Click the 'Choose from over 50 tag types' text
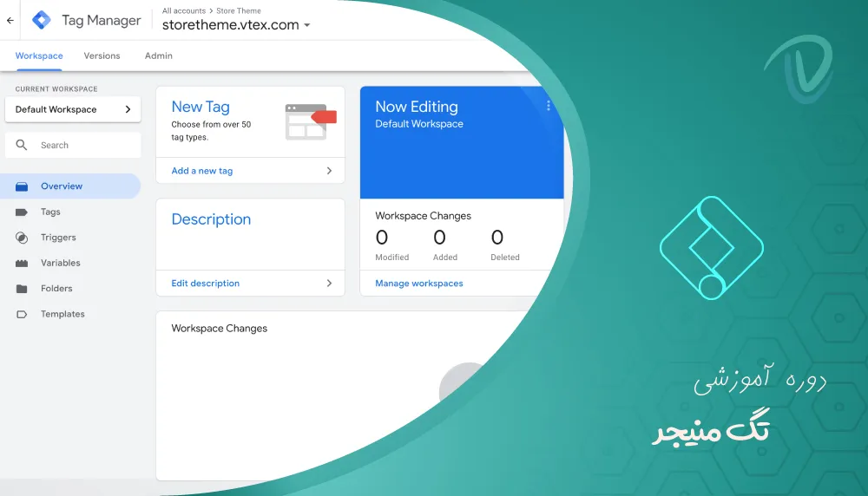This screenshot has height=496, width=868. [211, 130]
